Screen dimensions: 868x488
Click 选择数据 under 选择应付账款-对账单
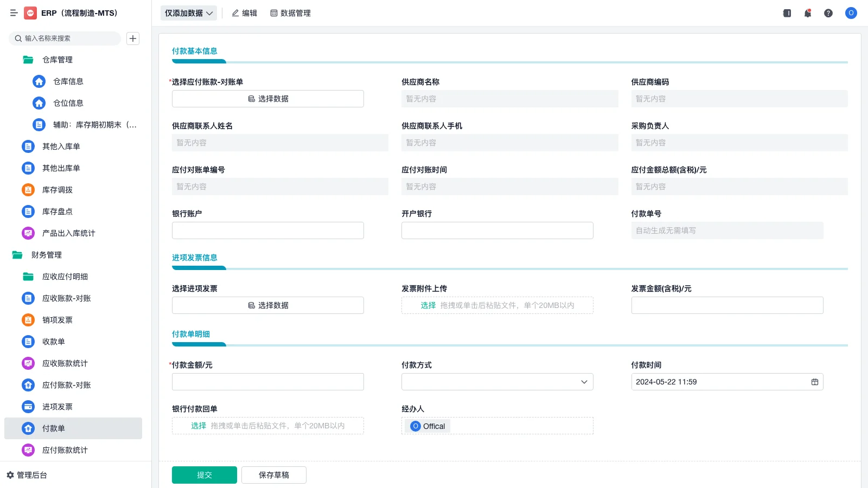coord(268,99)
